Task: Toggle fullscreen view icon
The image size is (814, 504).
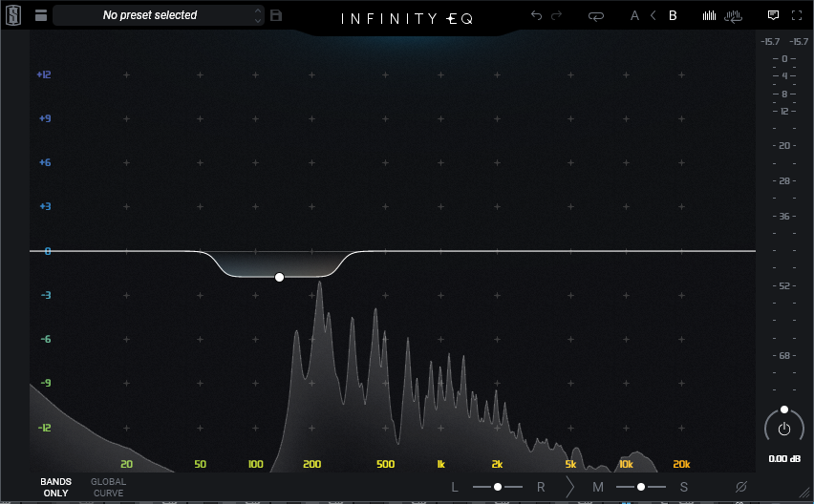Action: point(797,15)
